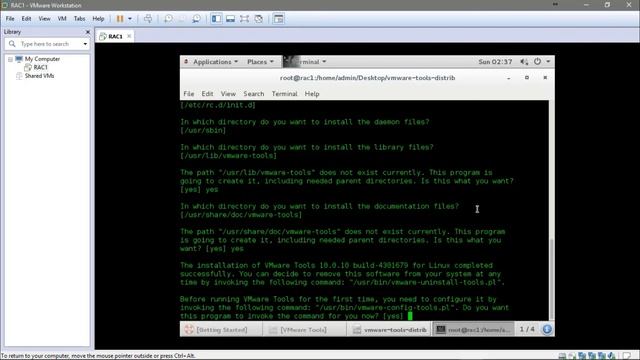Open the VMware Help menu

coord(98,19)
